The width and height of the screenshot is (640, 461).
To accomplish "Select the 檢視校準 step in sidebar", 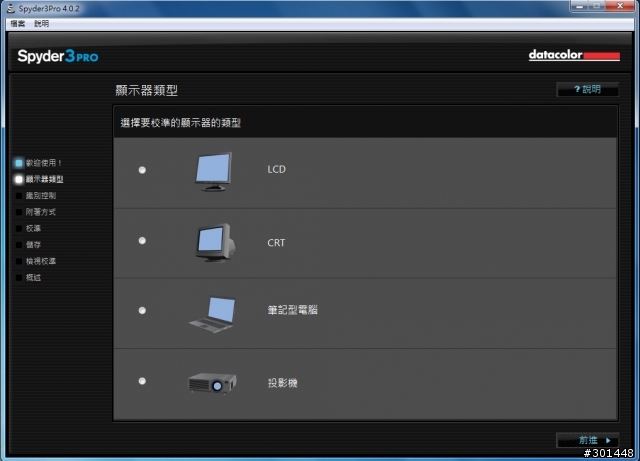I will (x=36, y=261).
